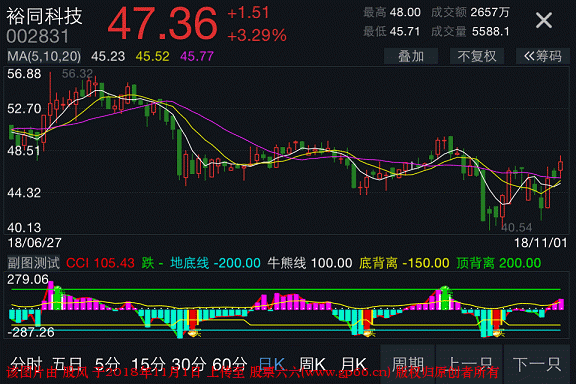This screenshot has width=576, height=384.
Task: Toggle the 不复权 adjustment setting
Action: pyautogui.click(x=477, y=56)
